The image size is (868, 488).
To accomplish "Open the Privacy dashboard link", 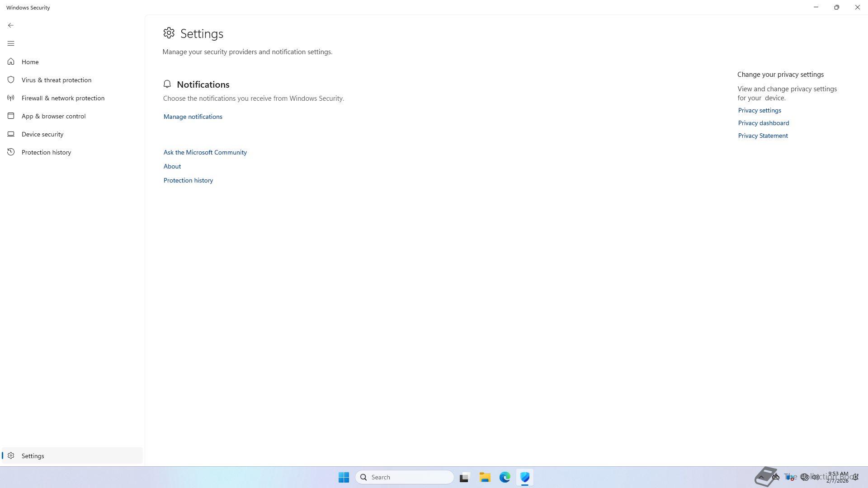I will (x=763, y=123).
